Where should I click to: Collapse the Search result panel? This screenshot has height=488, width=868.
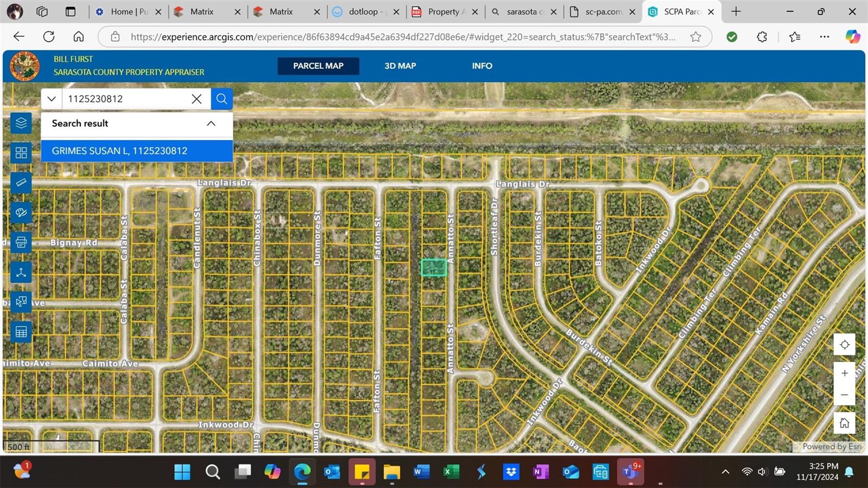pos(211,124)
